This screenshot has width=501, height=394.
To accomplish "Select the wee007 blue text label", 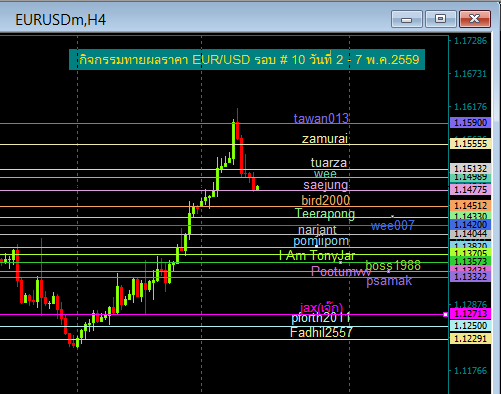I will pos(392,226).
